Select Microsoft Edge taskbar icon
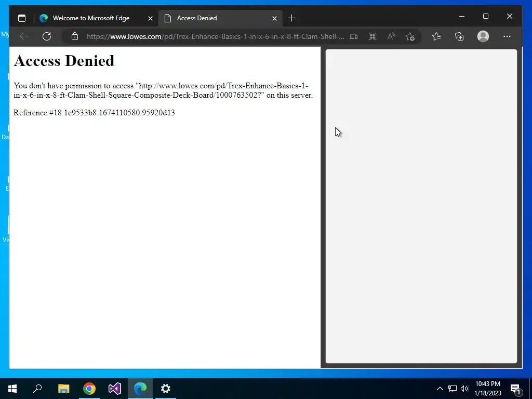532x399 pixels. [x=140, y=389]
